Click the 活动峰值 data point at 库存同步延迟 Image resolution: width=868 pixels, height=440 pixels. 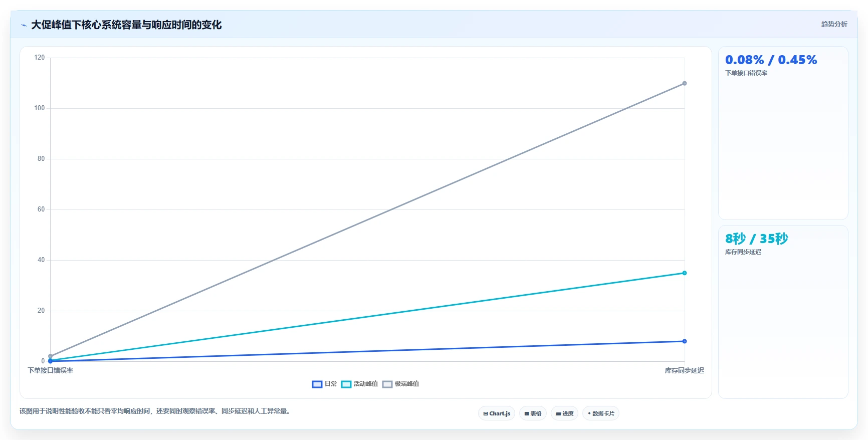pos(684,273)
